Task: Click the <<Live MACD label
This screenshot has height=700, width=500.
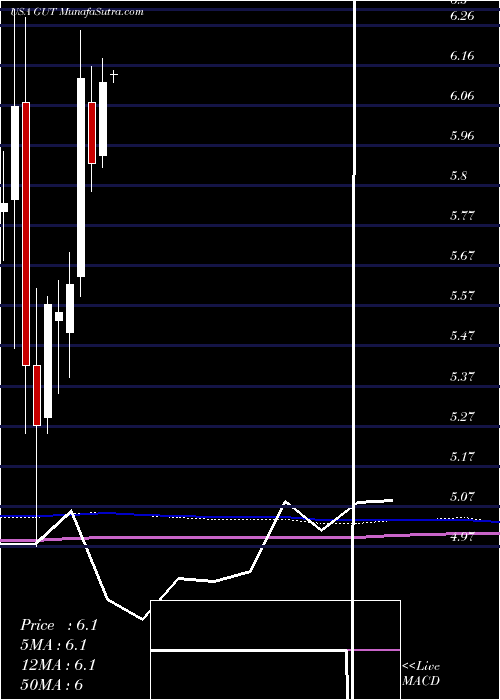Action: [x=421, y=673]
